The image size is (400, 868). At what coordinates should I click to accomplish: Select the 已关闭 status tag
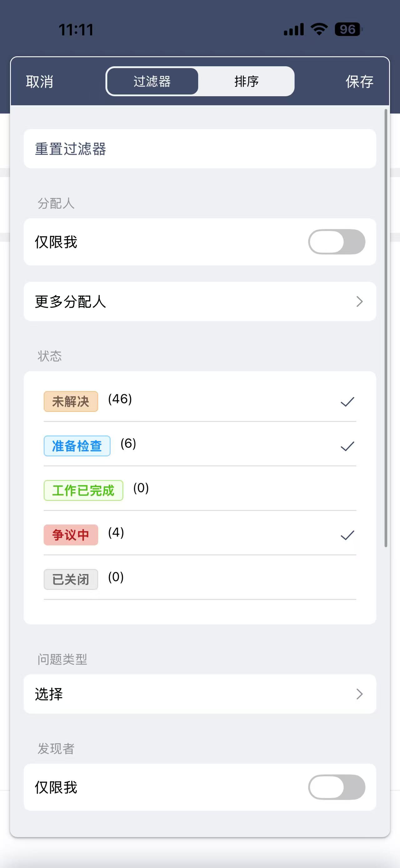click(x=71, y=579)
